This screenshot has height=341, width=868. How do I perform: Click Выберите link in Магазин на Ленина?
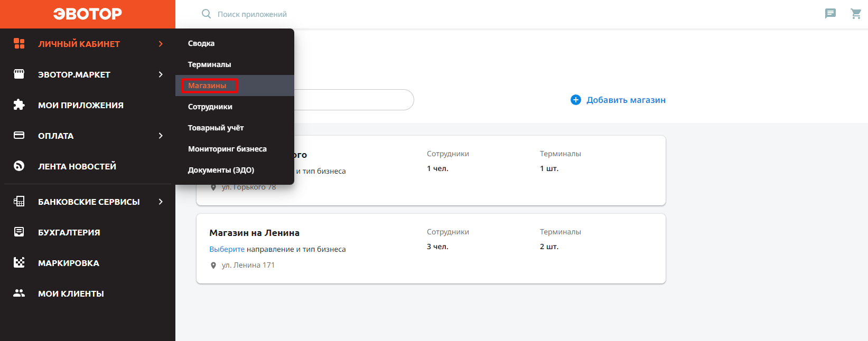[x=227, y=249]
